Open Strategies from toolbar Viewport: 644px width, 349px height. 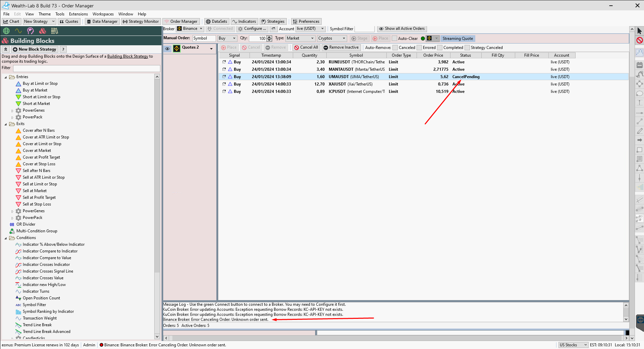[273, 21]
